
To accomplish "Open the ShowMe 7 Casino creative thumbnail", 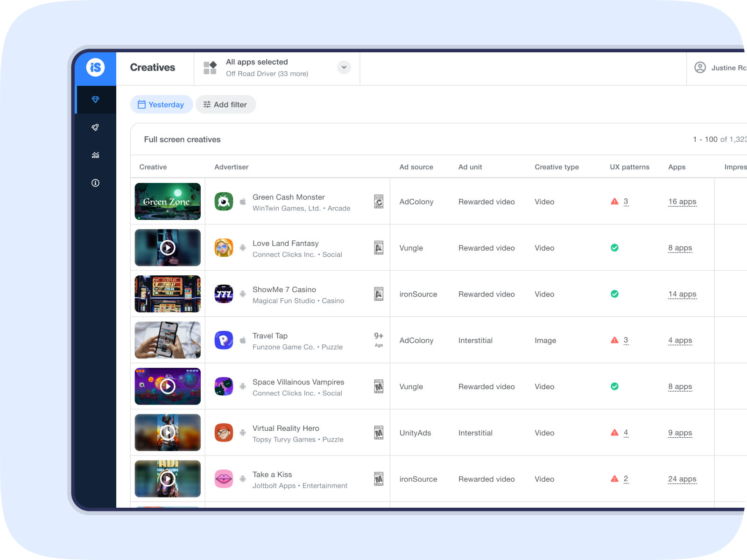I will (x=168, y=294).
